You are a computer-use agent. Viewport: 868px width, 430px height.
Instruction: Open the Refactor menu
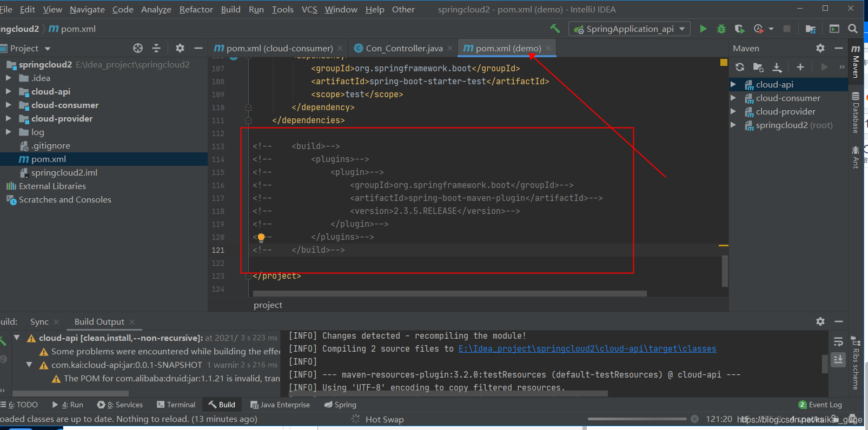pos(196,9)
